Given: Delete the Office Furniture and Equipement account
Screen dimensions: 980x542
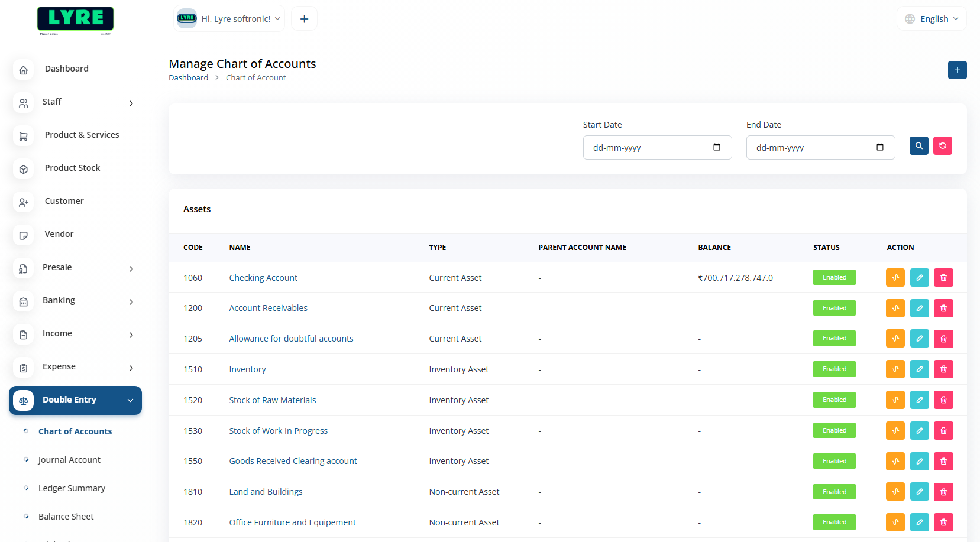Looking at the screenshot, I should [x=943, y=522].
